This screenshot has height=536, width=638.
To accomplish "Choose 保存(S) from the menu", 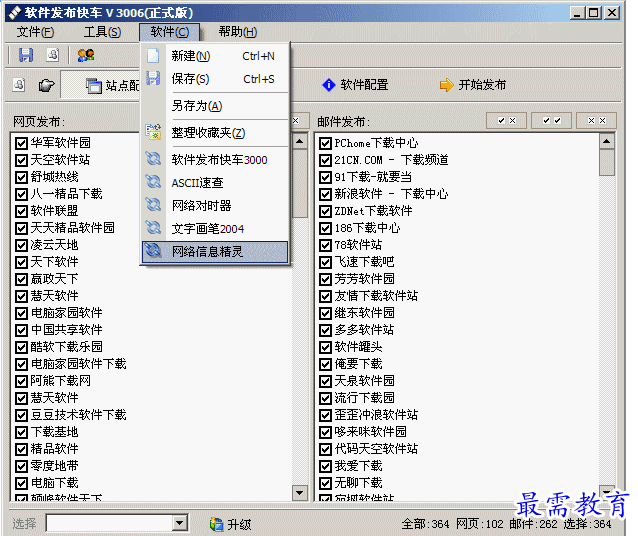I will click(216, 79).
